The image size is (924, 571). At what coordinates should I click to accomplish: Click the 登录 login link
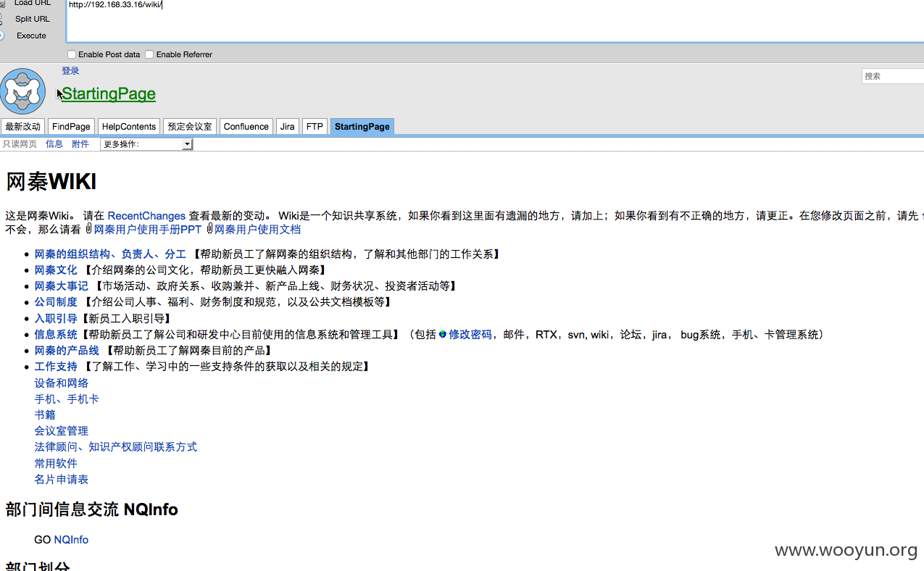coord(70,71)
